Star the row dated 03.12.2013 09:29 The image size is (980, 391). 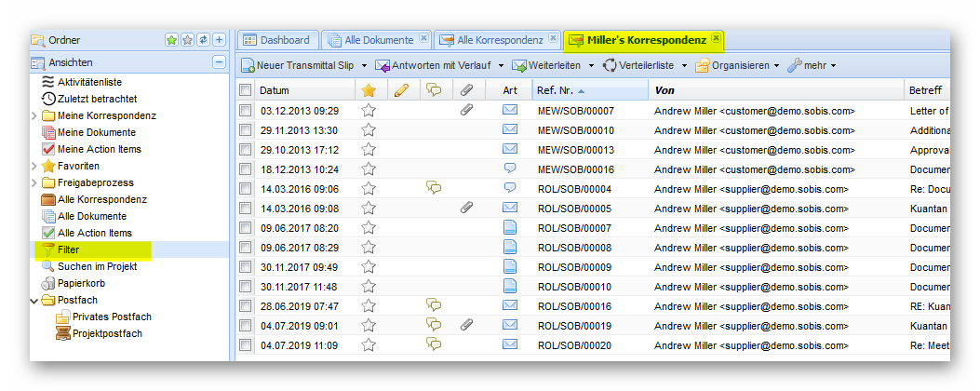369,111
